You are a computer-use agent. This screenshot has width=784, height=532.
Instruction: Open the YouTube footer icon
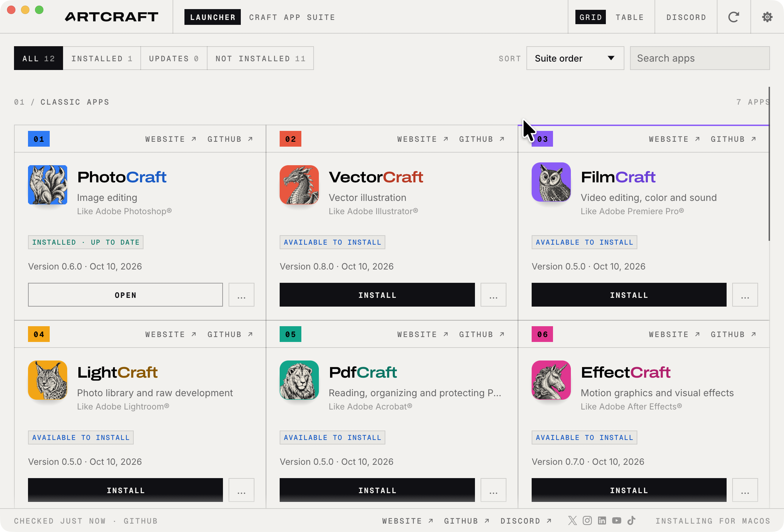617,520
